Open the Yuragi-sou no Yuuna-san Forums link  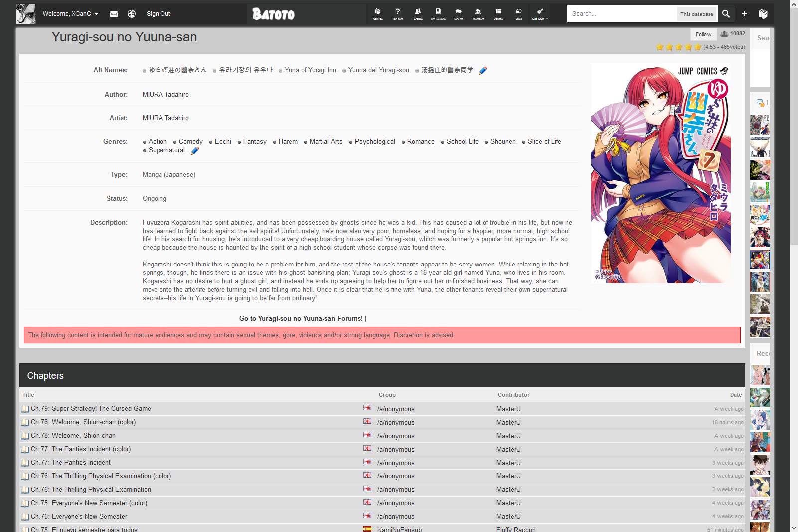300,318
